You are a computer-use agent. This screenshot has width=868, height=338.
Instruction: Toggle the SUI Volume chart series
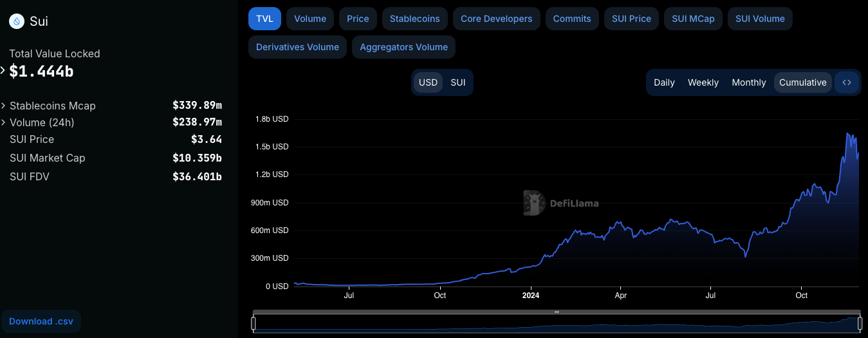(x=760, y=19)
